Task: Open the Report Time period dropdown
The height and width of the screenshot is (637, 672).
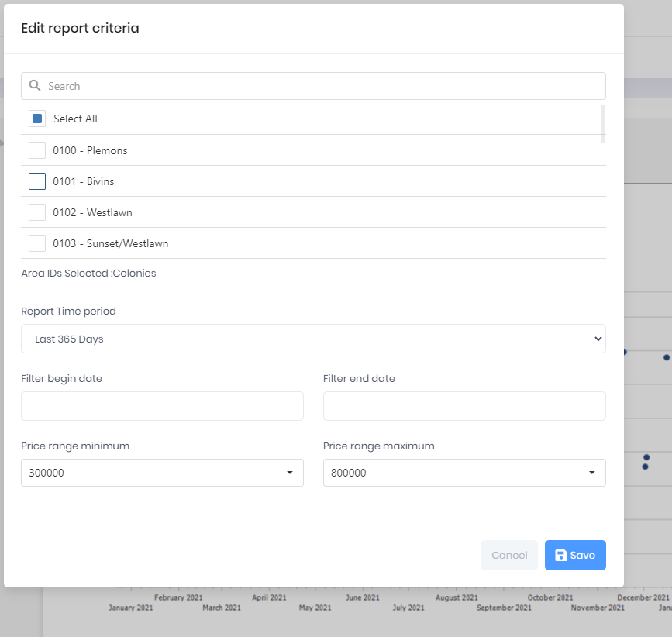Action: (x=313, y=339)
